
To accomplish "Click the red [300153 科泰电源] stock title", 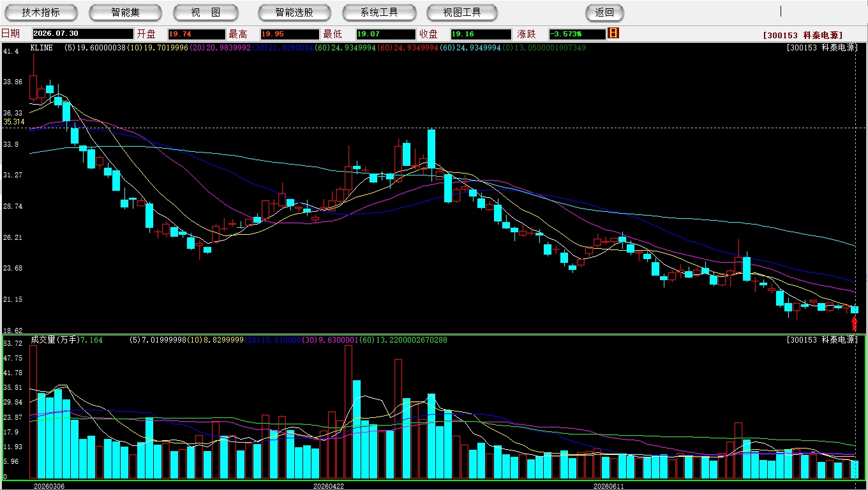I will point(803,36).
